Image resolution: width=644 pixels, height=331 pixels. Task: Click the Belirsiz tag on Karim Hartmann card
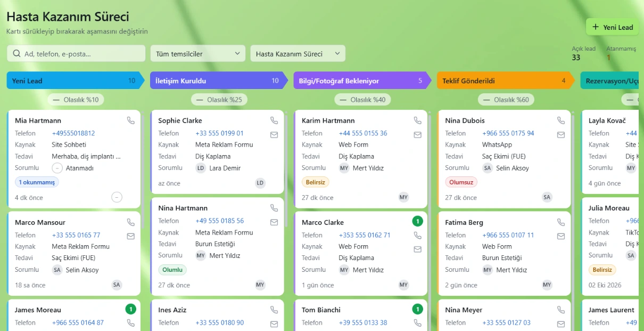point(316,182)
